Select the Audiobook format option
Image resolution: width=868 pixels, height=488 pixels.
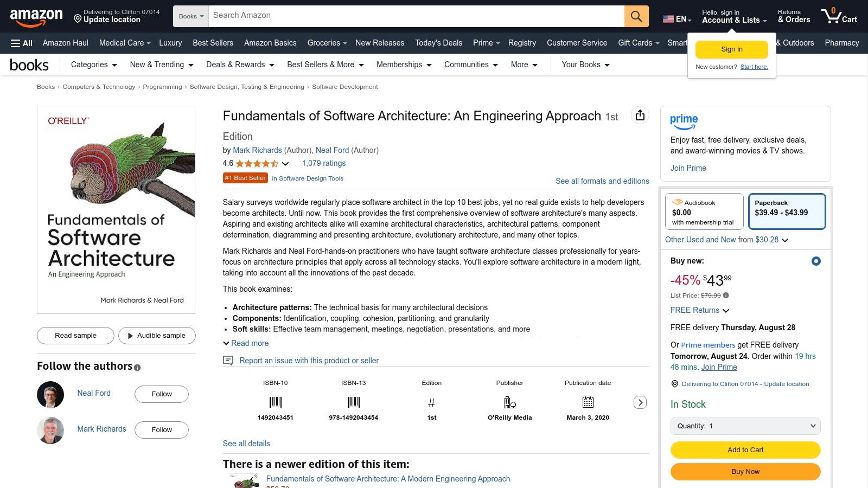(704, 211)
